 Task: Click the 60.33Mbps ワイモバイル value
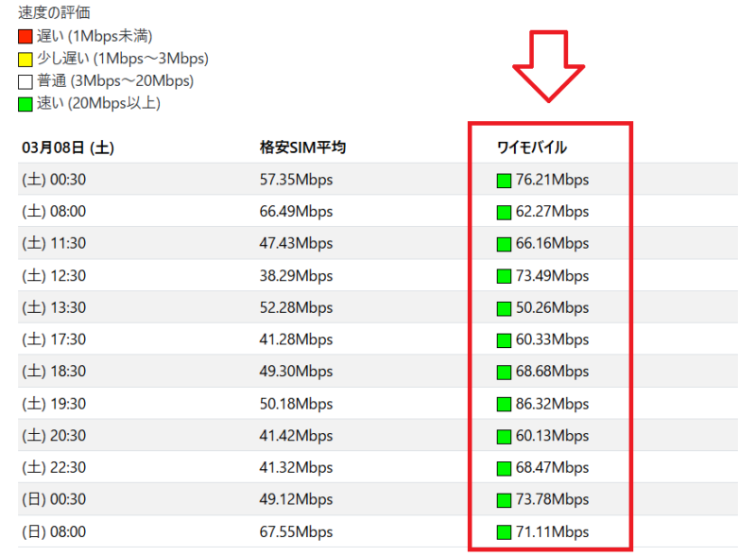click(553, 339)
